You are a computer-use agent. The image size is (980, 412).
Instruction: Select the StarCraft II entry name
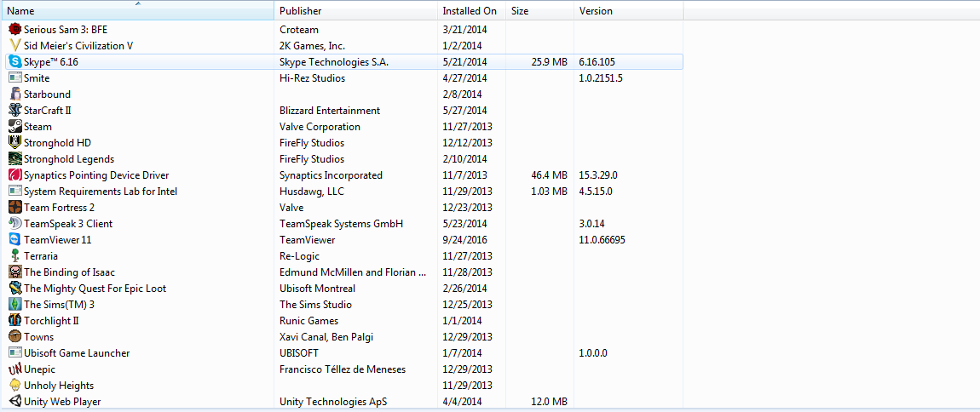pos(48,111)
